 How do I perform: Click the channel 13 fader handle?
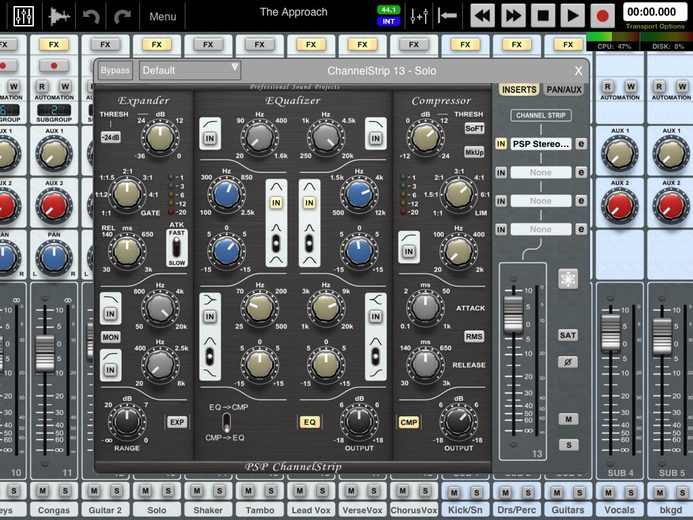513,315
